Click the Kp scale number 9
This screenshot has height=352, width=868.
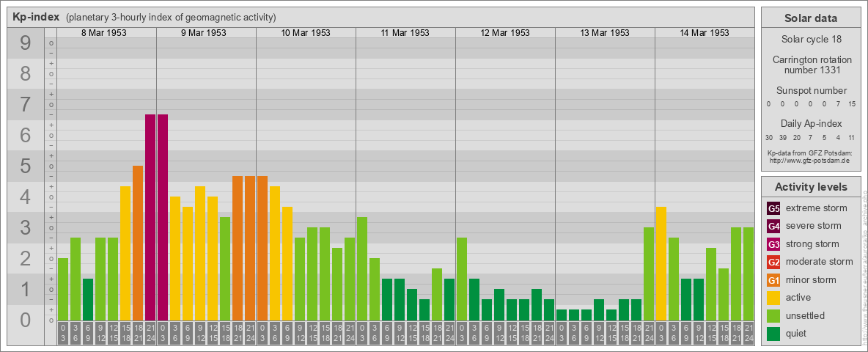[26, 43]
